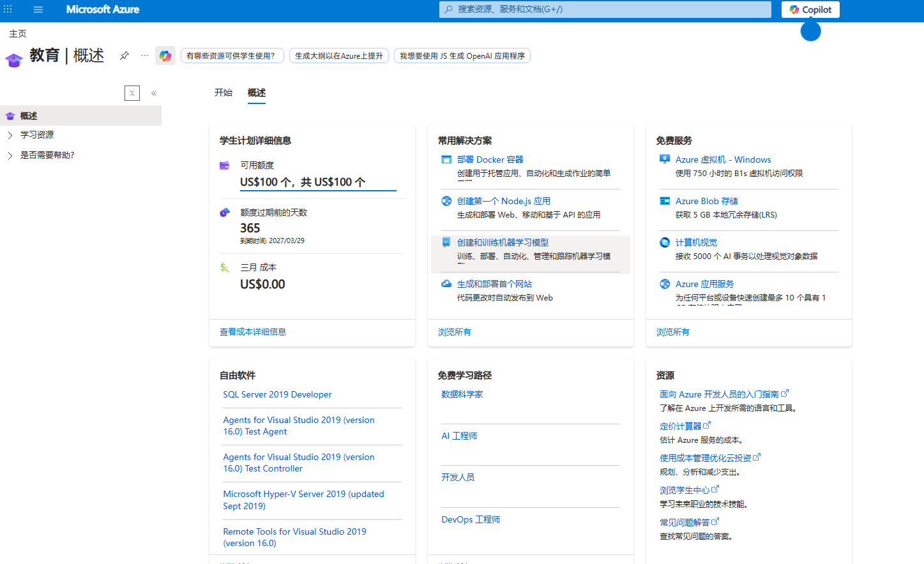The width and height of the screenshot is (924, 564).
Task: Click 查看成本详细信息 link
Action: coord(253,332)
